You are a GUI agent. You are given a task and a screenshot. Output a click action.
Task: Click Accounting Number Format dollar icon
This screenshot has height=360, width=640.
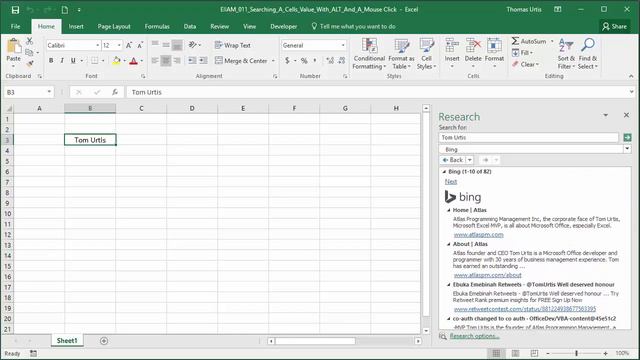(287, 60)
